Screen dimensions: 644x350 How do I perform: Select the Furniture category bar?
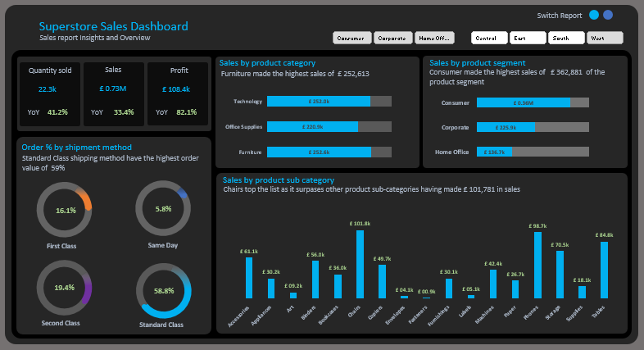coord(319,152)
